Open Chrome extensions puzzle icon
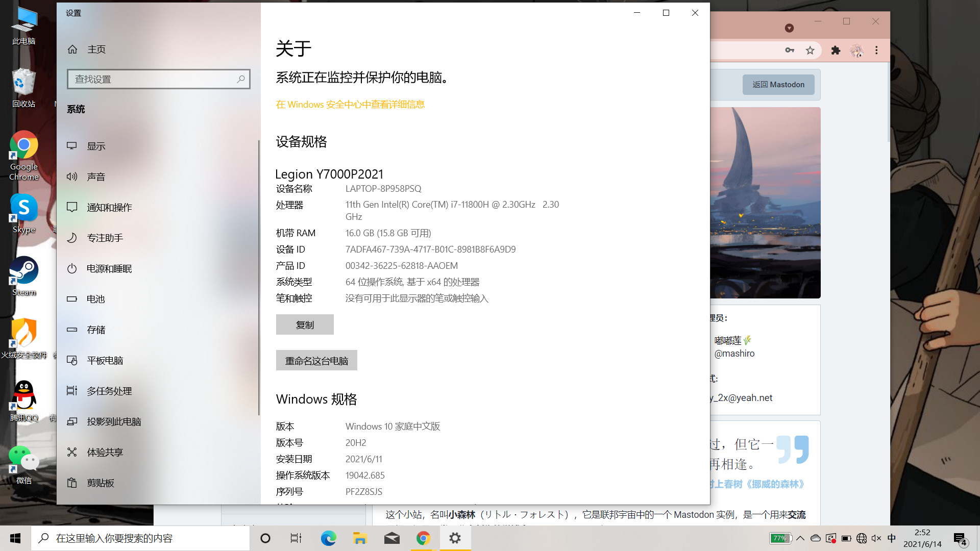 pyautogui.click(x=836, y=50)
